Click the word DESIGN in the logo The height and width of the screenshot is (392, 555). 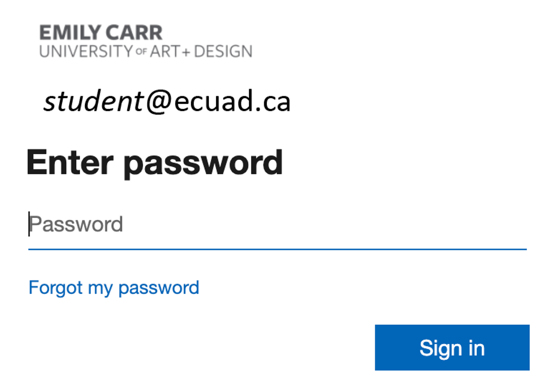click(223, 51)
